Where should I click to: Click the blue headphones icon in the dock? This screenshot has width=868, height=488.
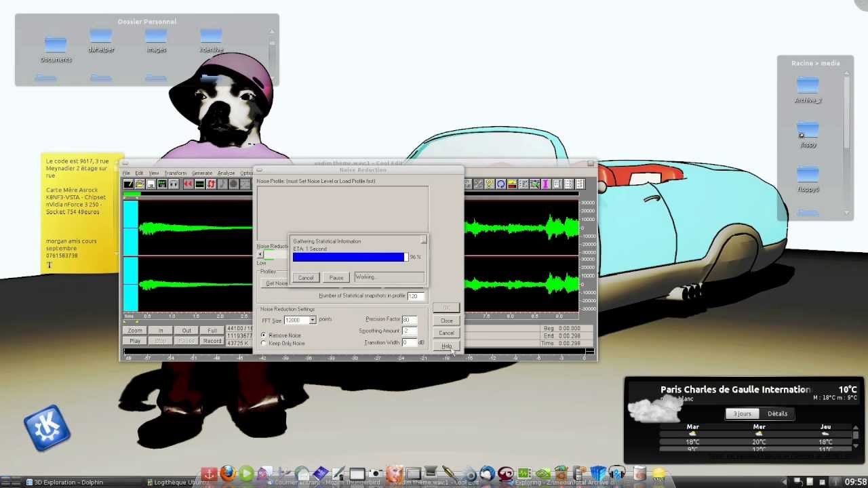pos(616,473)
